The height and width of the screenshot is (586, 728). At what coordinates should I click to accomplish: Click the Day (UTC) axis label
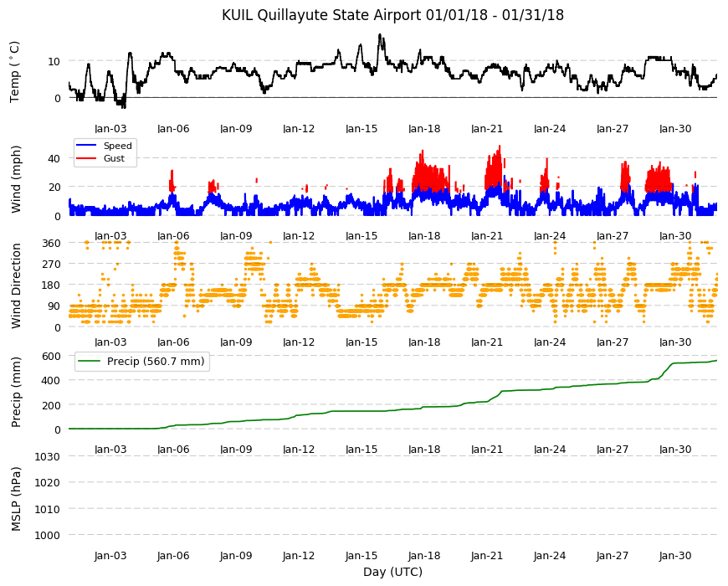pos(392,572)
